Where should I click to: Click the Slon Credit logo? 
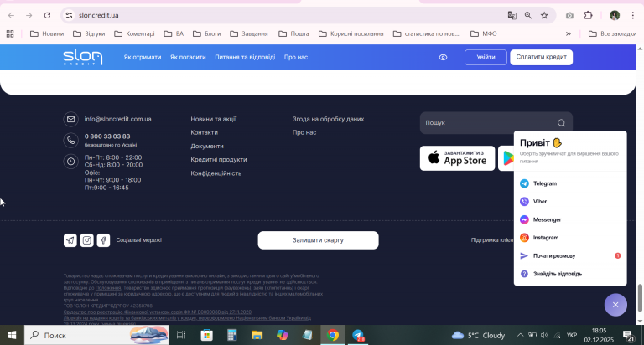coord(82,58)
